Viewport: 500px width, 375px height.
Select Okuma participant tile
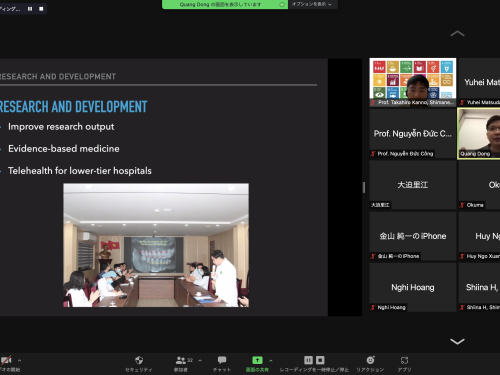pyautogui.click(x=479, y=185)
